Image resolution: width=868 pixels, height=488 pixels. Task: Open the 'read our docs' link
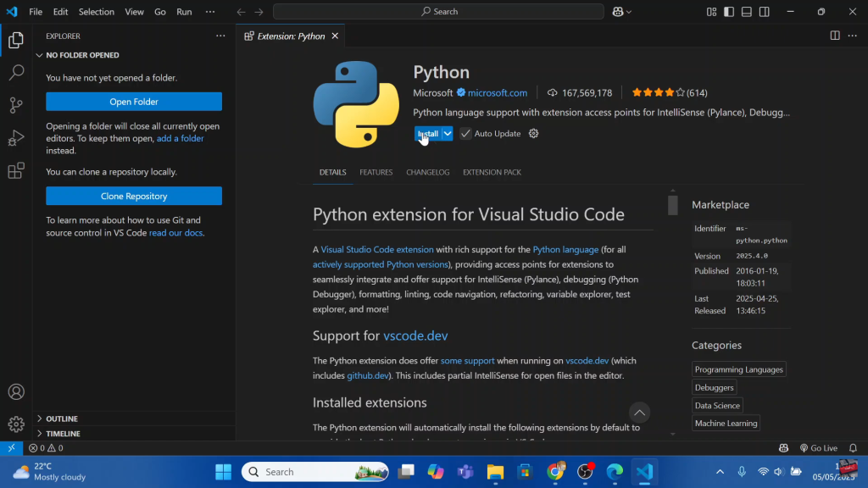click(175, 233)
